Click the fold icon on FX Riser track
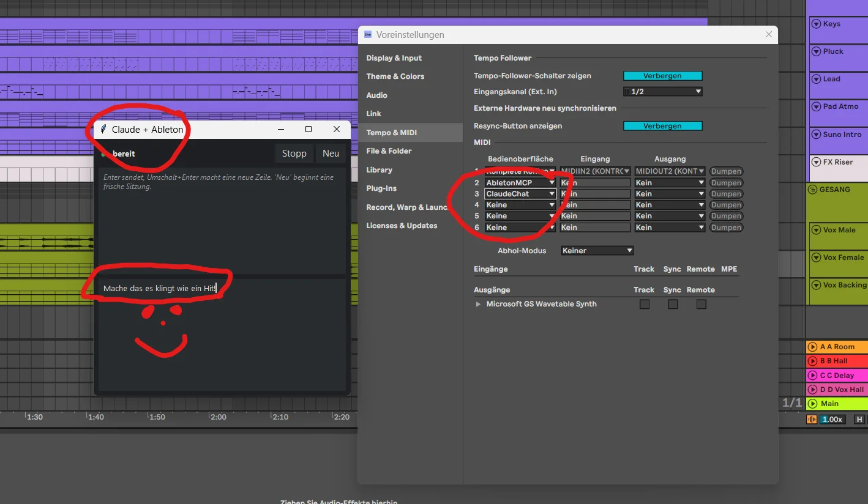 click(816, 162)
